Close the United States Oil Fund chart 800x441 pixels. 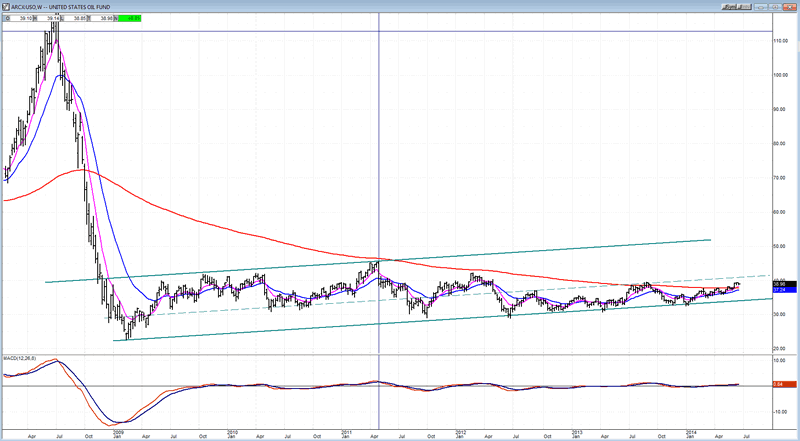791,6
